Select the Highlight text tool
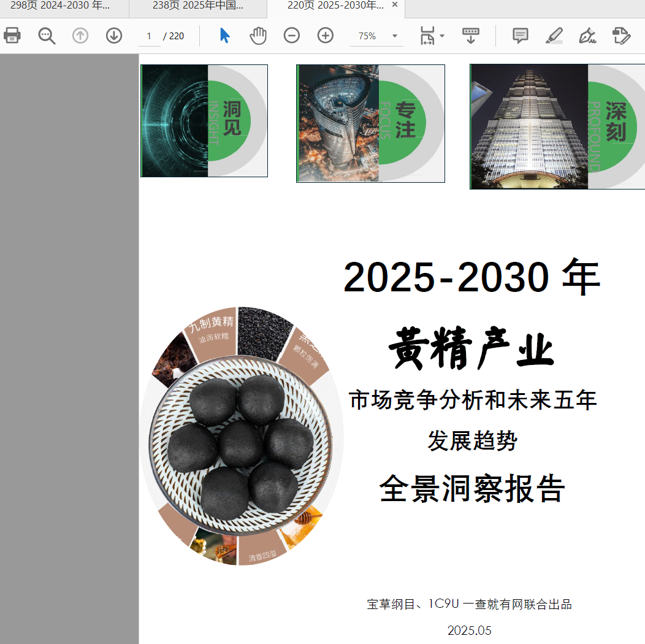The image size is (645, 644). (x=554, y=36)
